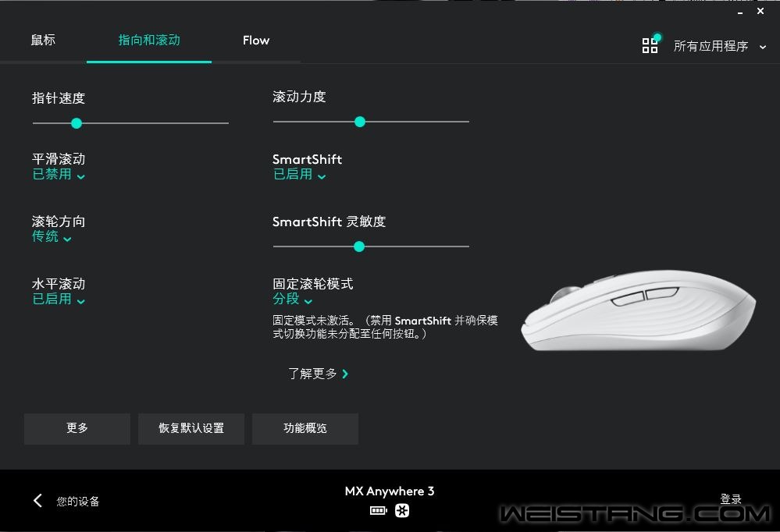
Task: Open the application grid icon
Action: pos(650,46)
